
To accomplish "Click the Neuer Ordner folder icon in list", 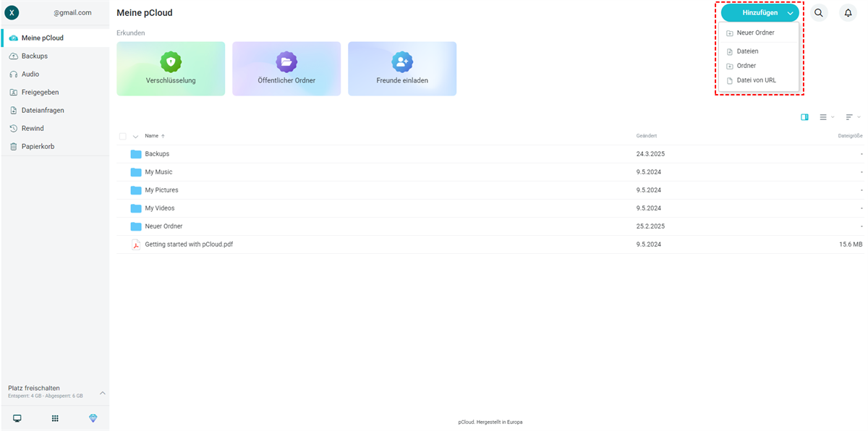I will 136,226.
